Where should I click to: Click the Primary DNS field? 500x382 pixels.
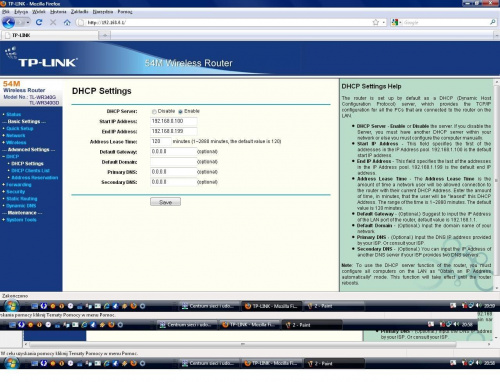(173, 172)
